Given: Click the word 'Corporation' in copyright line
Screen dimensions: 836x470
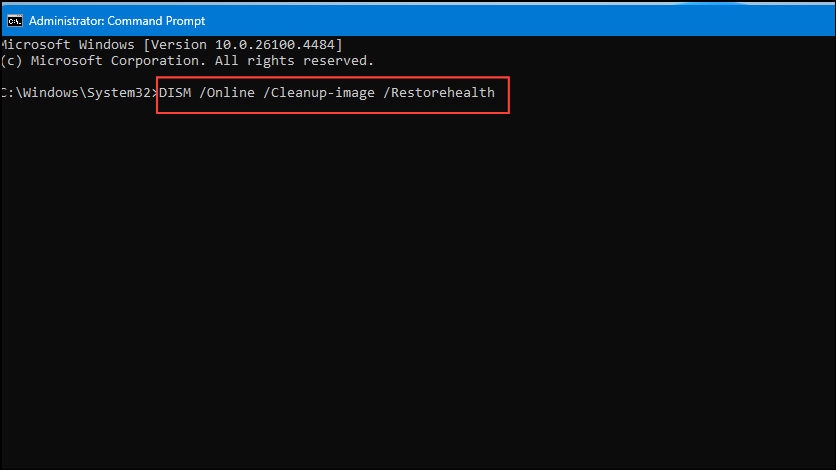Looking at the screenshot, I should (x=158, y=61).
